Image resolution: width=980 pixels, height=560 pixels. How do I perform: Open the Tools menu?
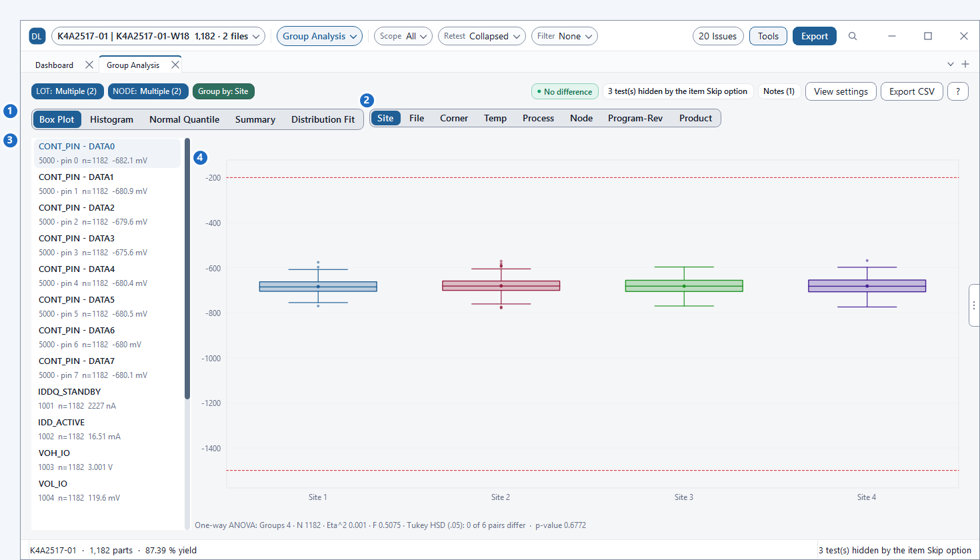pyautogui.click(x=768, y=36)
